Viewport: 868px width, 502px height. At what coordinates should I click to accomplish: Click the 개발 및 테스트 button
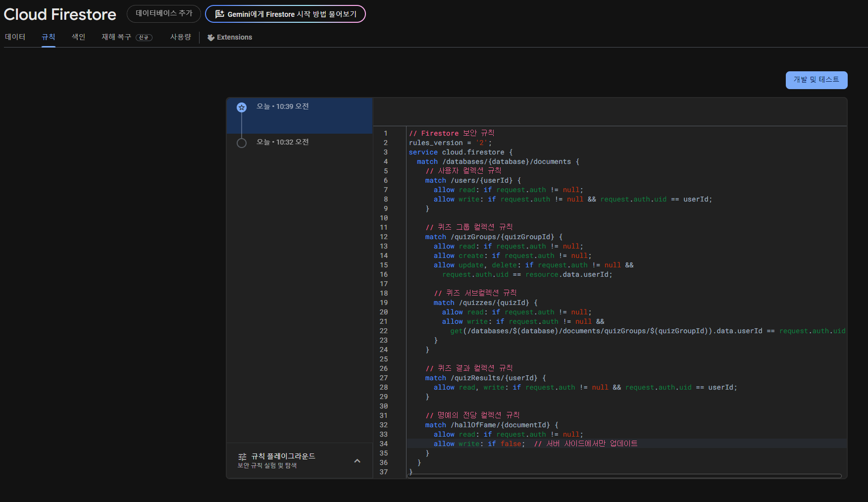(x=817, y=80)
